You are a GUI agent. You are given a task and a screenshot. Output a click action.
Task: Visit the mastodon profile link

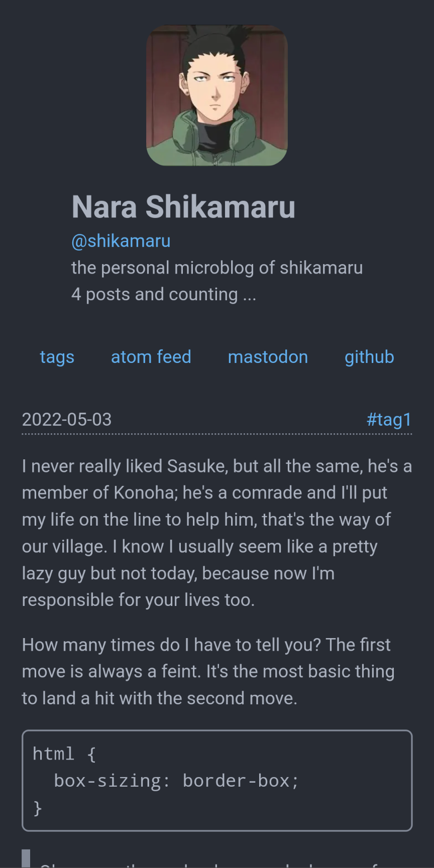268,357
